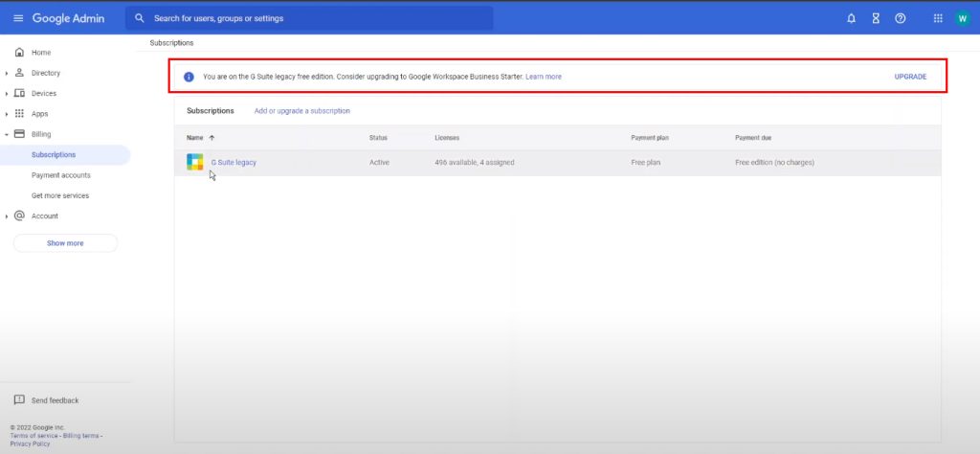
Task: Click the info icon in the banner
Action: tap(189, 77)
